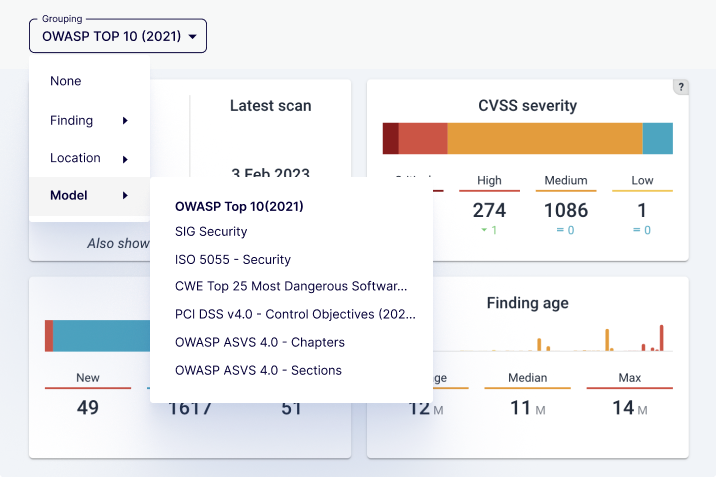Screen dimensions: 716x477
Task: Click the CVSS severity heading
Action: click(527, 105)
